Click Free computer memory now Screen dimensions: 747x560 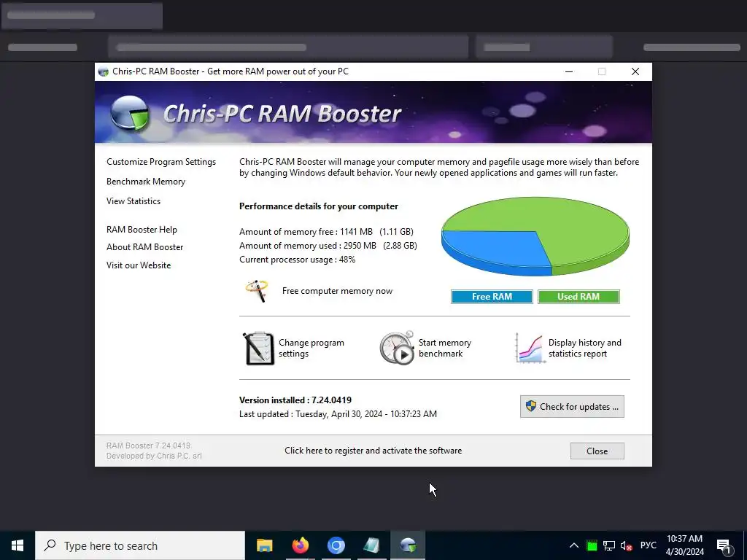pyautogui.click(x=337, y=291)
